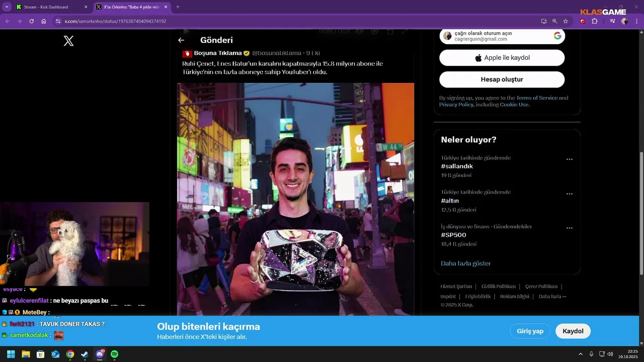Open the Extensions puzzle icon
Viewport: 644px width, 362px height.
pos(595,21)
